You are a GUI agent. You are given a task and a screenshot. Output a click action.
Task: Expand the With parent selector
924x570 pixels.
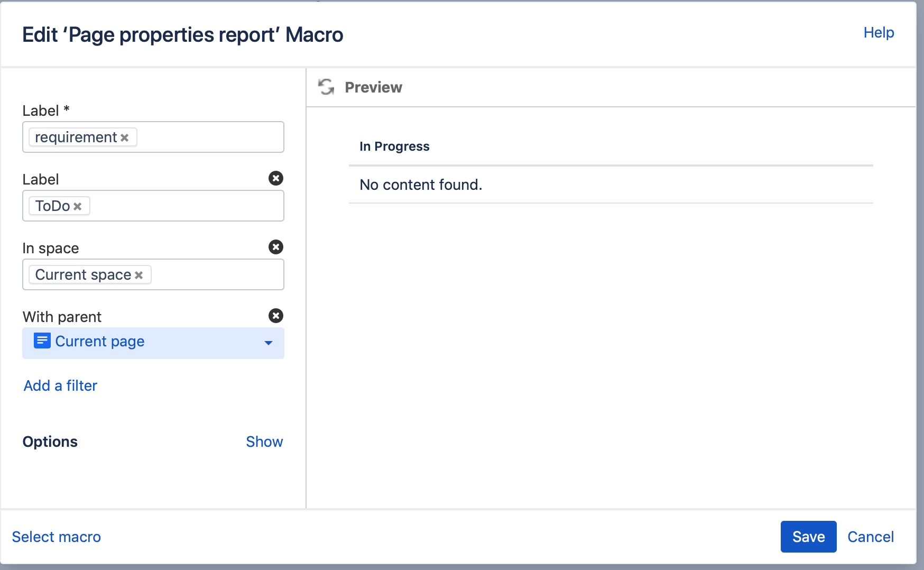(269, 343)
